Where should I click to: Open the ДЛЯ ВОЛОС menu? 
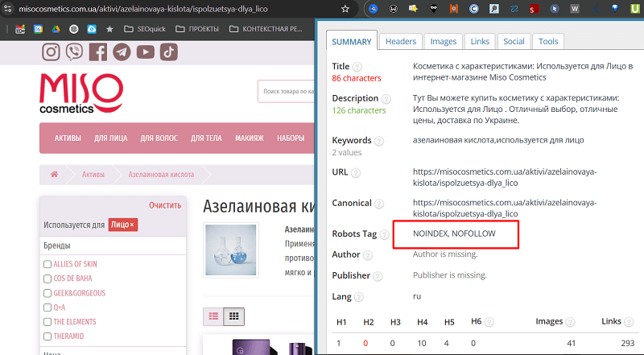coord(159,138)
